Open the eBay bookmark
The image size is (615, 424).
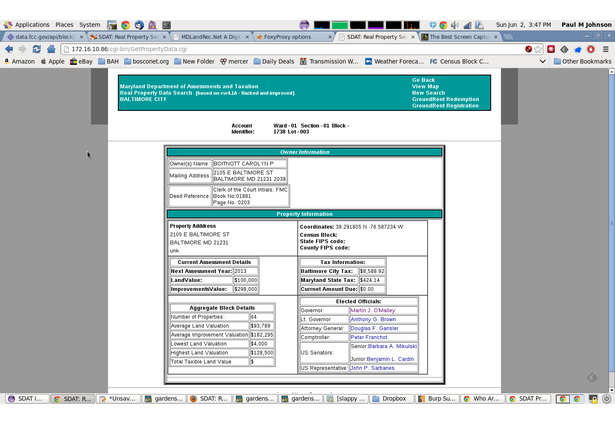tap(81, 62)
